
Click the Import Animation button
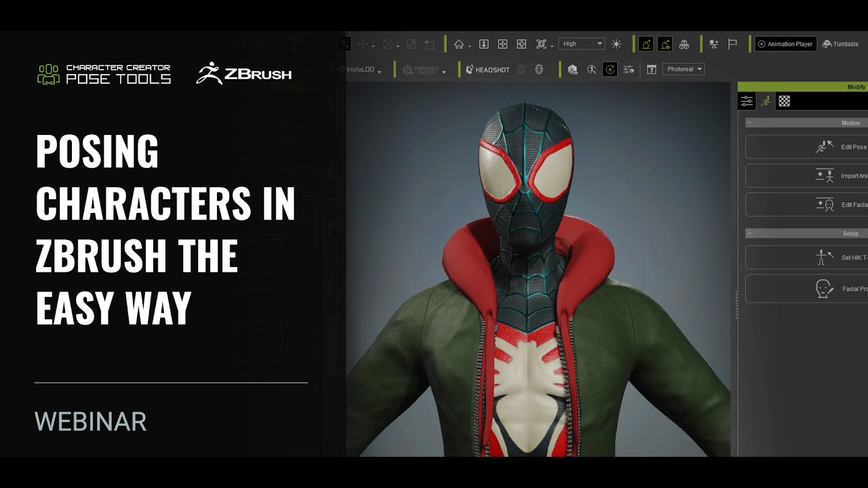tap(807, 176)
